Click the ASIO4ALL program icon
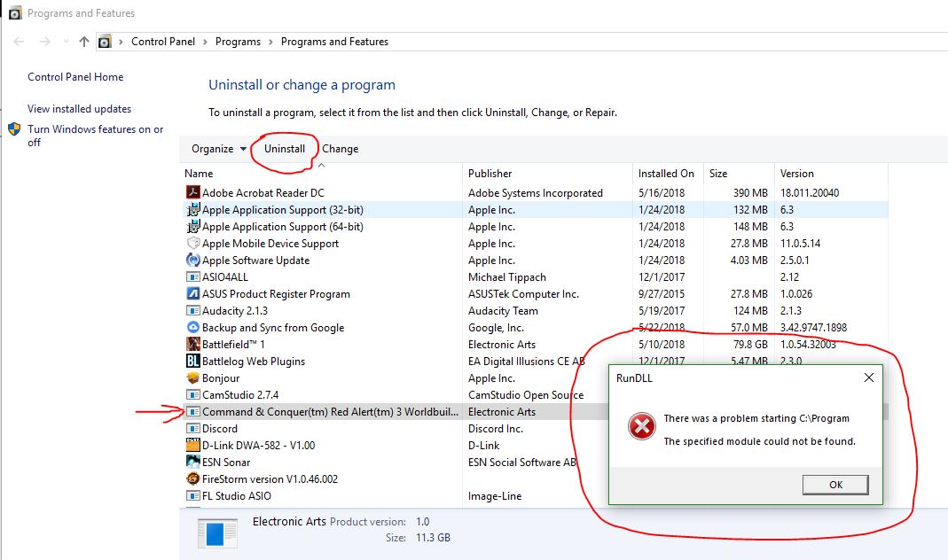Image resolution: width=948 pixels, height=560 pixels. [192, 277]
